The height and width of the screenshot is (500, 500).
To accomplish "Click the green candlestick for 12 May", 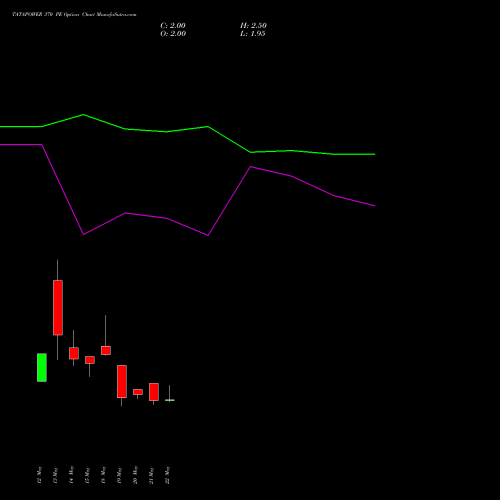I will (x=42, y=367).
